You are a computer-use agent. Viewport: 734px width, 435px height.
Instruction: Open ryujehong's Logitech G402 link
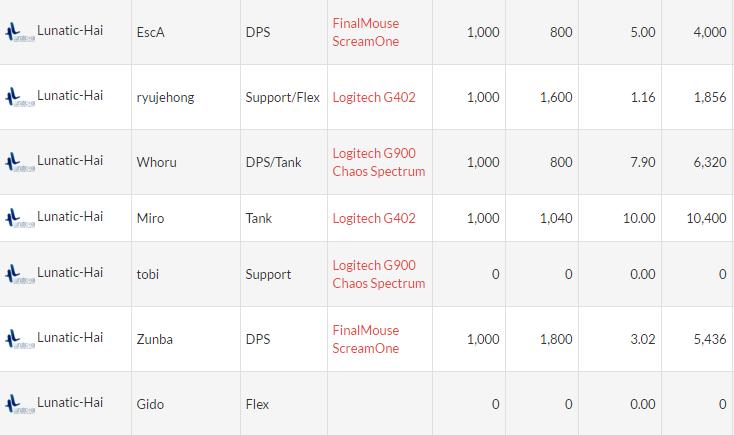click(x=374, y=97)
